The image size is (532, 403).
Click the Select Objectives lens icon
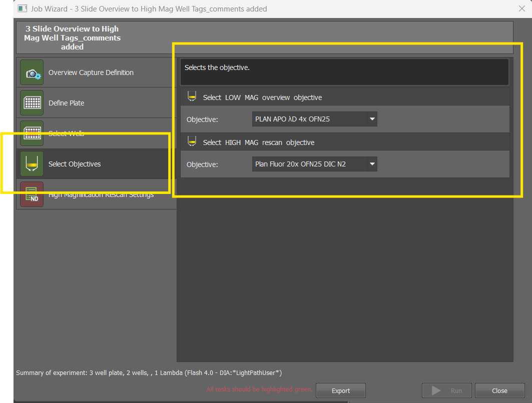pyautogui.click(x=32, y=164)
